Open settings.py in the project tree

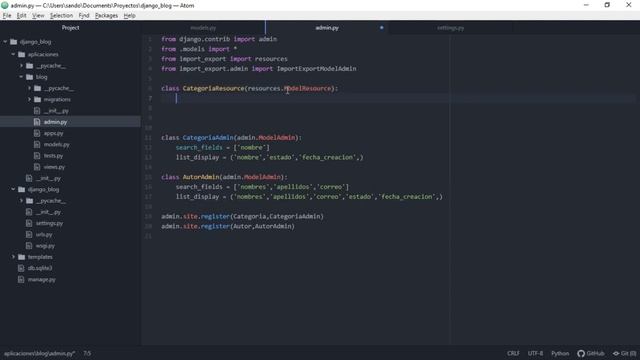pyautogui.click(x=49, y=223)
